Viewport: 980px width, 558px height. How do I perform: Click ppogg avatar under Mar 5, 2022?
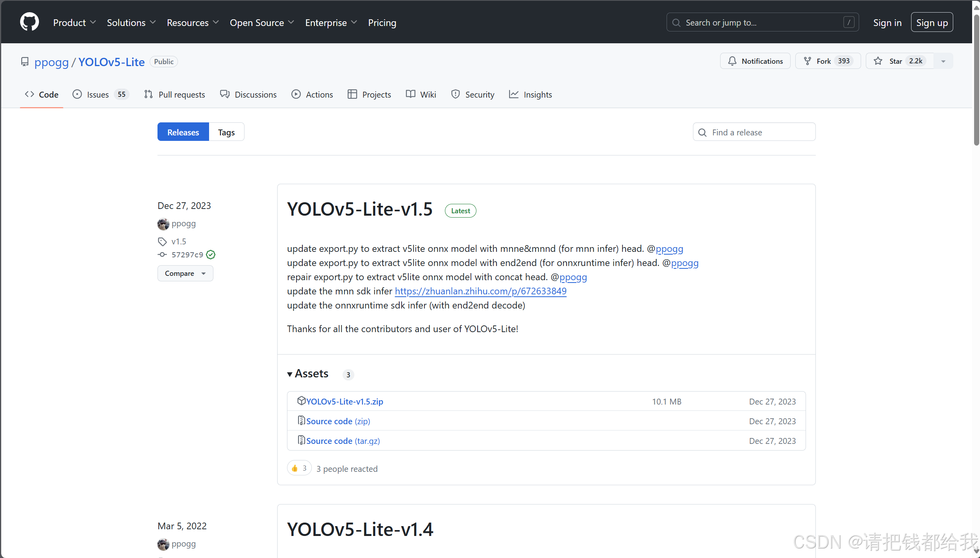coord(163,544)
